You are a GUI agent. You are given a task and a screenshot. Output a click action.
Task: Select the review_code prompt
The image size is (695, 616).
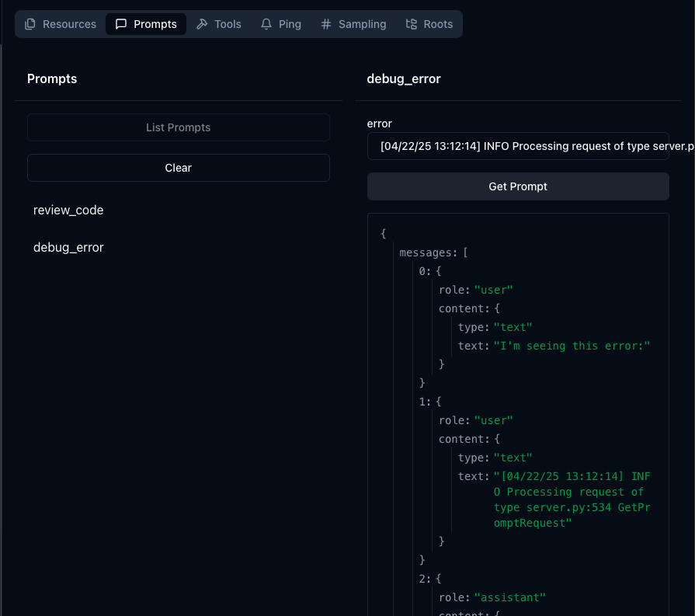[x=68, y=211]
